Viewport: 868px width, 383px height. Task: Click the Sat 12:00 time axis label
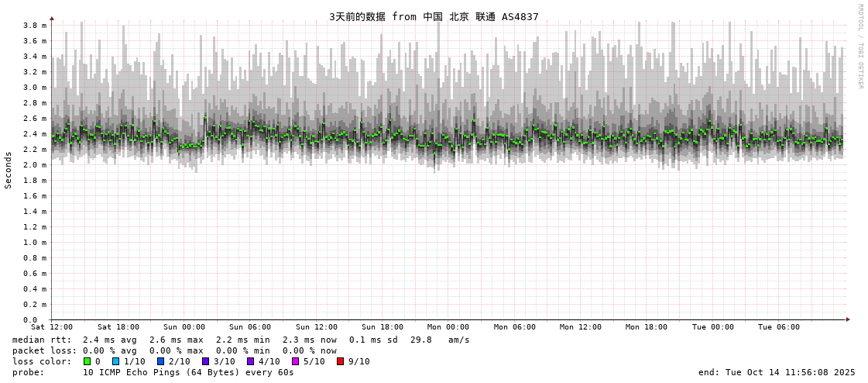(x=52, y=327)
